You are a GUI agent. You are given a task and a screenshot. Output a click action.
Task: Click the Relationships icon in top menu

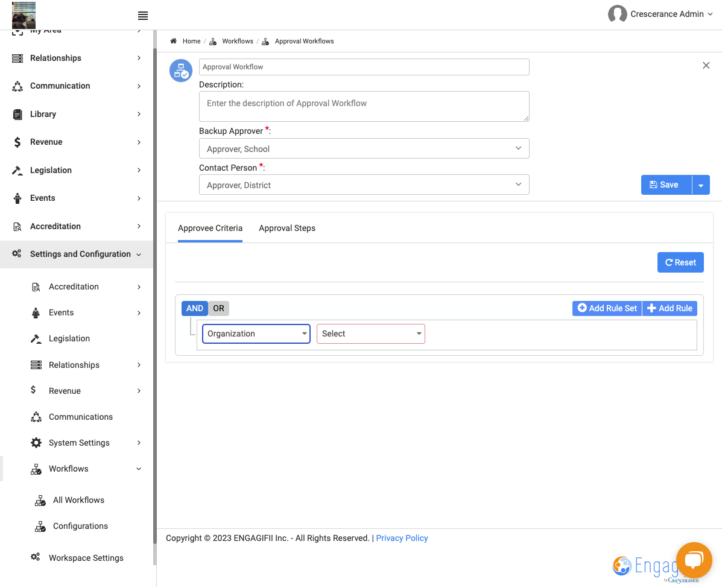pyautogui.click(x=17, y=58)
